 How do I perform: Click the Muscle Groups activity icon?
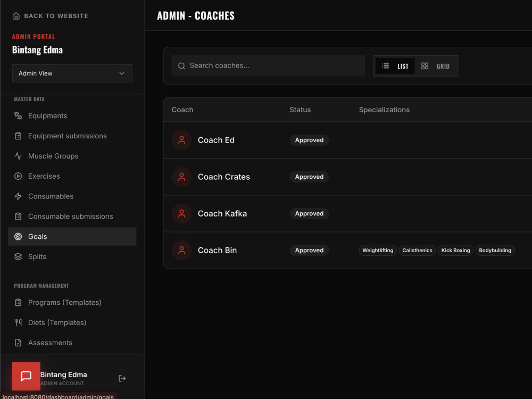click(x=18, y=156)
